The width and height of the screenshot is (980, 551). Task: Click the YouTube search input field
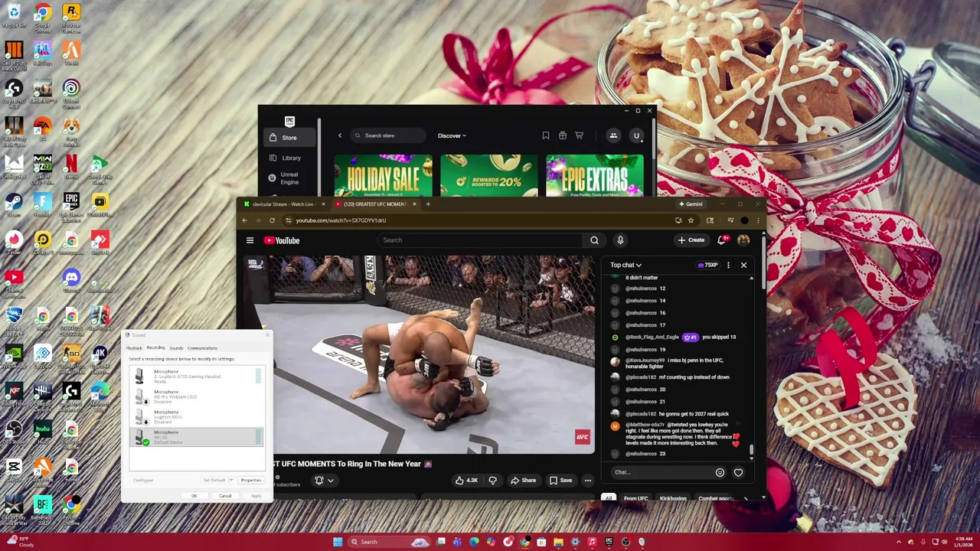pyautogui.click(x=480, y=240)
